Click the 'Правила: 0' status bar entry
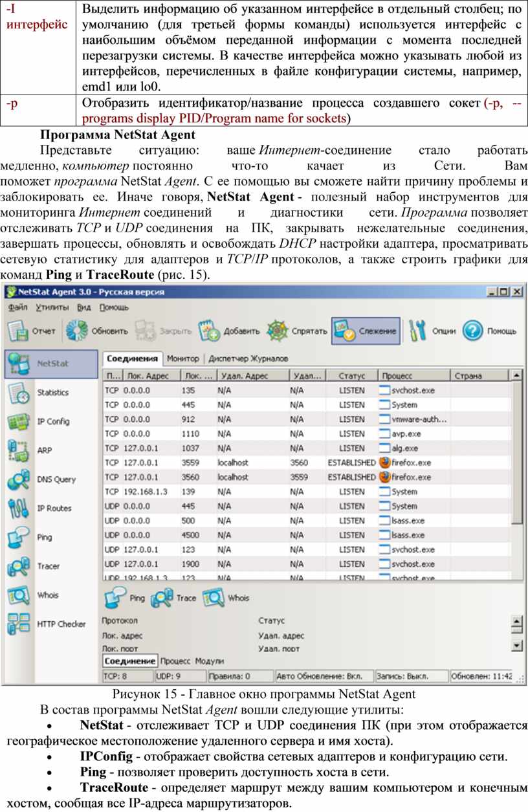The width and height of the screenshot is (528, 812). 240,676
